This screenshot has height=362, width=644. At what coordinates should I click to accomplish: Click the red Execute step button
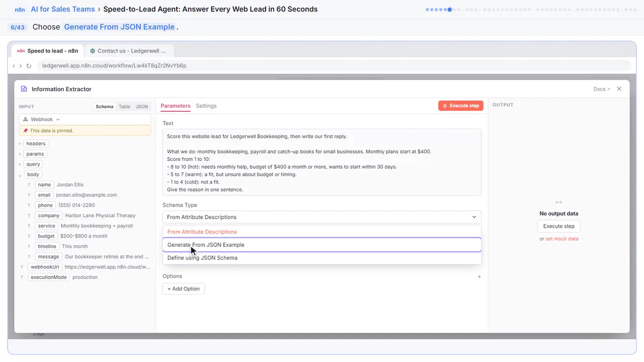pos(461,106)
